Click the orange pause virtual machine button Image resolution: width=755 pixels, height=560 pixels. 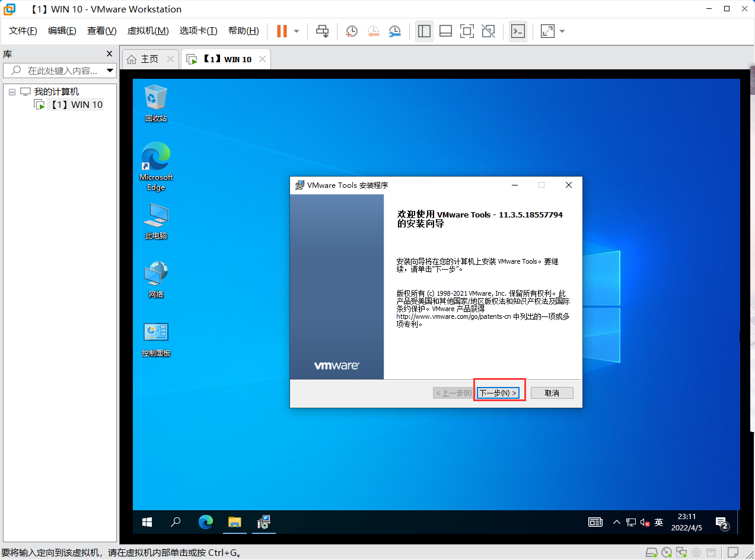point(282,31)
